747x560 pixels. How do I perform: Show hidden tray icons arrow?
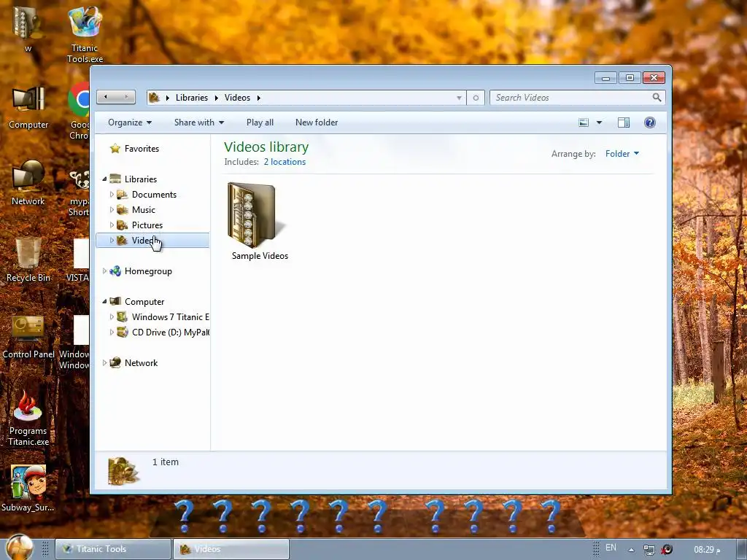(x=631, y=550)
